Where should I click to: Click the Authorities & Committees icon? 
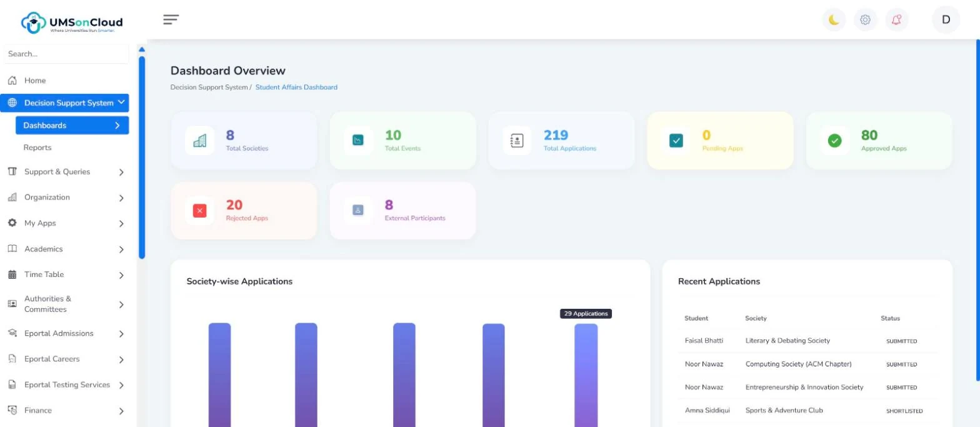[x=12, y=304]
